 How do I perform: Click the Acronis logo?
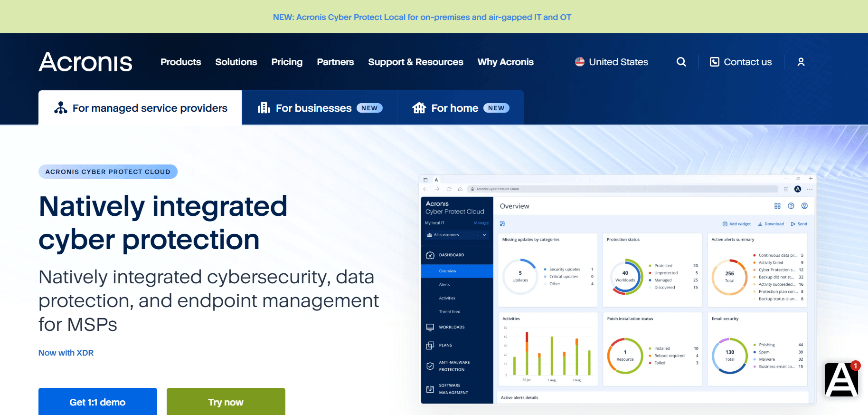click(x=85, y=62)
